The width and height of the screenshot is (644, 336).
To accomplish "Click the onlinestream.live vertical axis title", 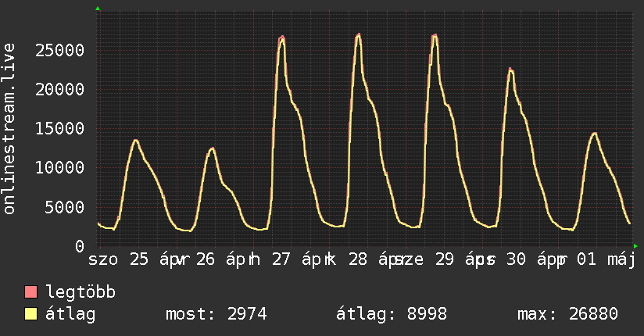I will tap(9, 129).
